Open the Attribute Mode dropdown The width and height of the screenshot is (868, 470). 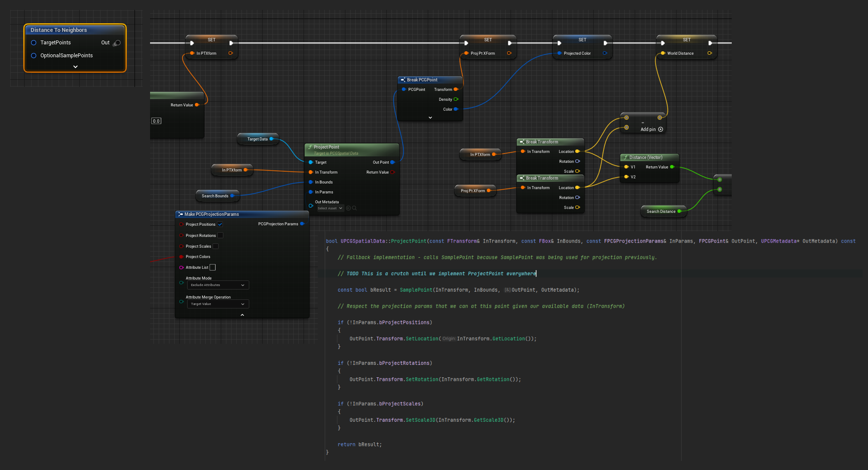(x=218, y=285)
